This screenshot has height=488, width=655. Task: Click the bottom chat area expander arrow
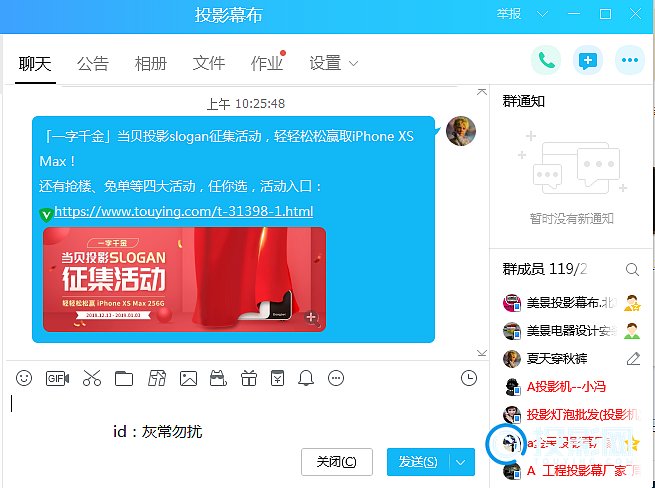[x=482, y=353]
